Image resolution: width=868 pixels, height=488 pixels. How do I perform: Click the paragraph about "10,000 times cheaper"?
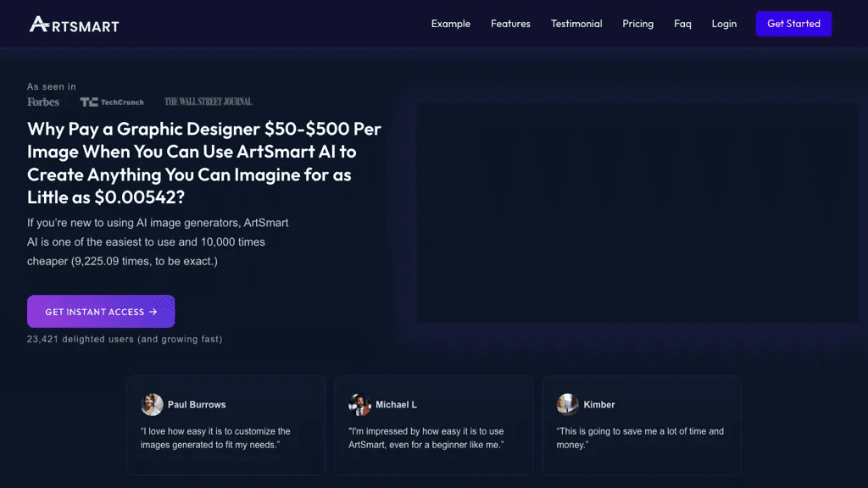(158, 241)
